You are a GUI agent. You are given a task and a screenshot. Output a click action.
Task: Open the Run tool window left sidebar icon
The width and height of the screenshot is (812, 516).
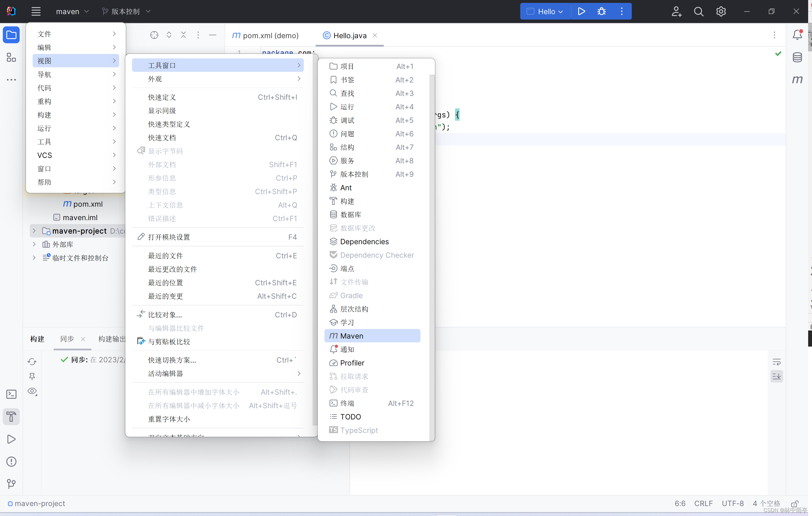12,439
